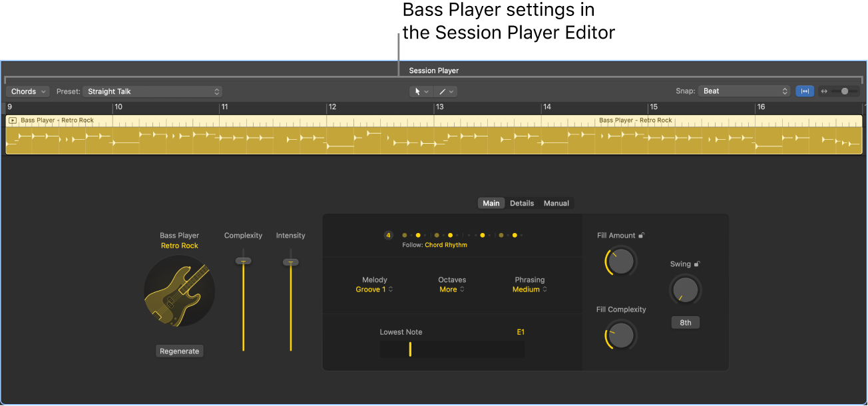Viewport: 868px width, 406px height.
Task: Open the Phrasing Medium popup
Action: (530, 290)
